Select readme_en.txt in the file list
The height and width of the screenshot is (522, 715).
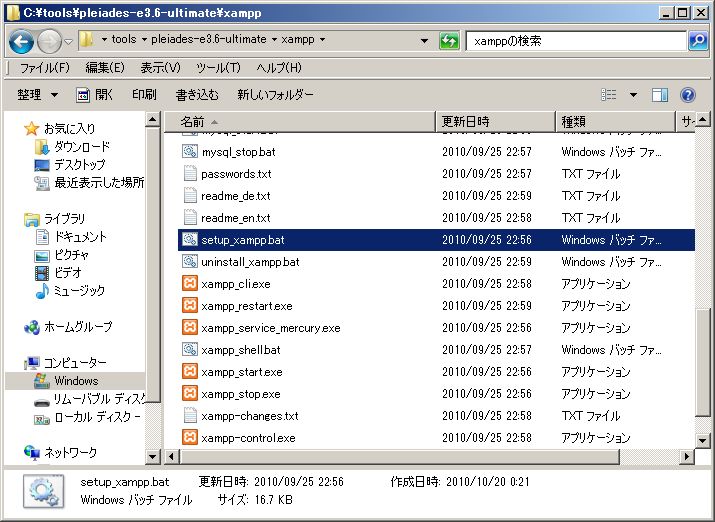click(x=236, y=218)
